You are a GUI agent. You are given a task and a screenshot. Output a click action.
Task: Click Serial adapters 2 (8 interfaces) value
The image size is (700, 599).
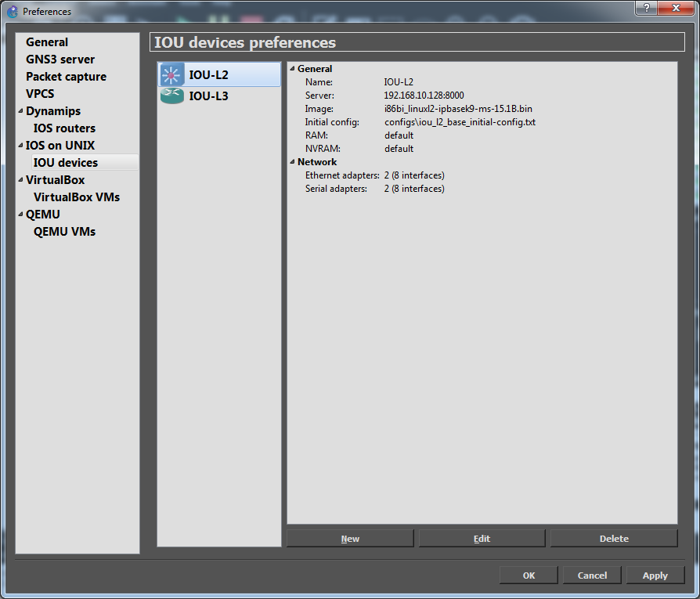[x=414, y=189]
